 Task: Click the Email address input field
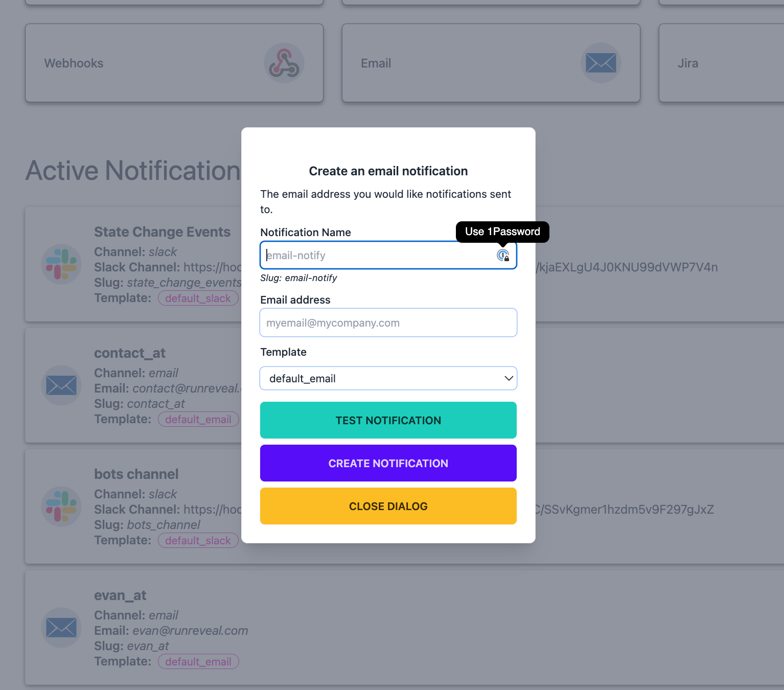[388, 323]
